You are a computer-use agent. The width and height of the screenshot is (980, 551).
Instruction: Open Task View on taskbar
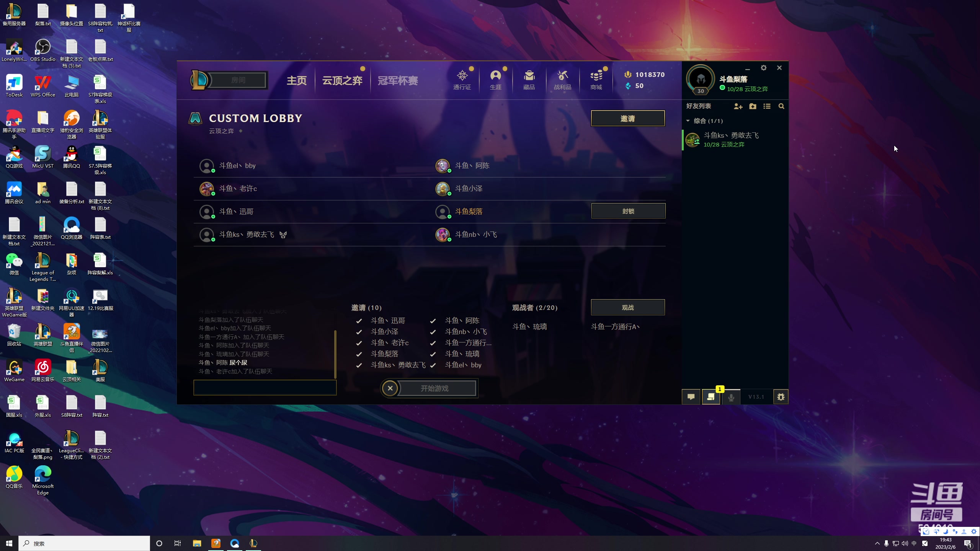178,543
